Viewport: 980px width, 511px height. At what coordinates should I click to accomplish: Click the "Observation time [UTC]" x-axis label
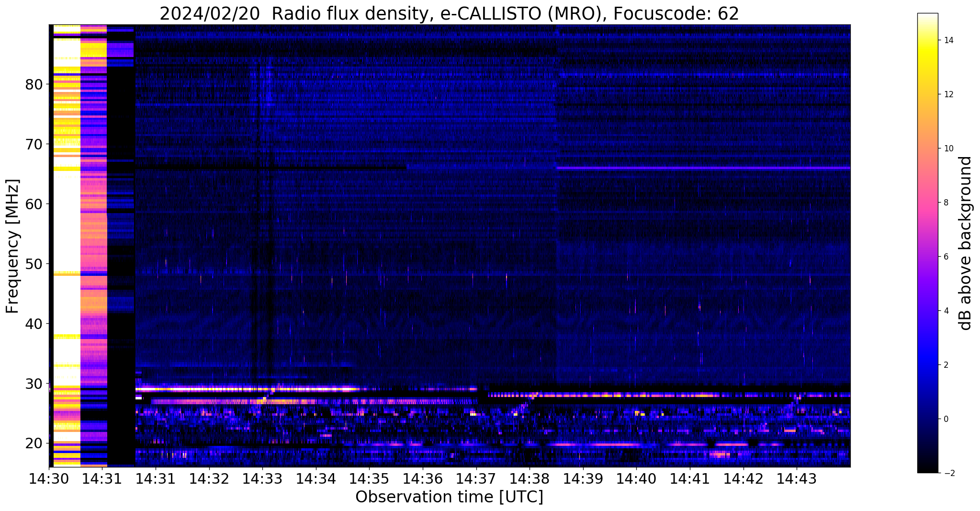point(449,497)
